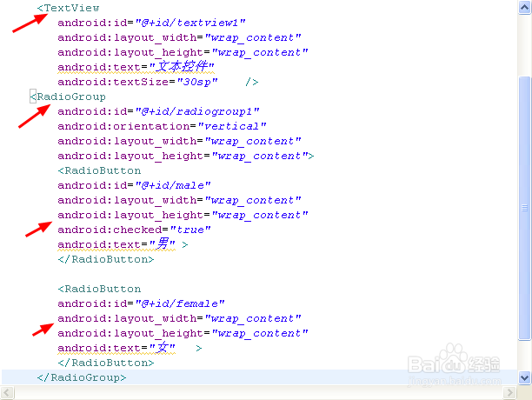Click the vertical scrollbar down arrow
The width and height of the screenshot is (532, 400).
pos(524,377)
